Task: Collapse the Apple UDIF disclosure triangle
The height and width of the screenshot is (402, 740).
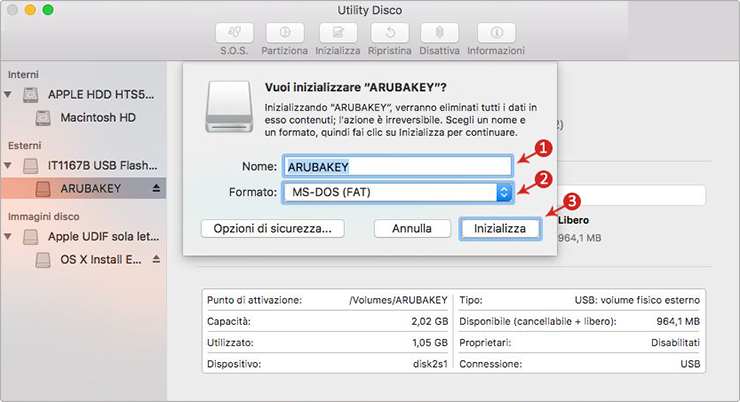Action: click(8, 236)
